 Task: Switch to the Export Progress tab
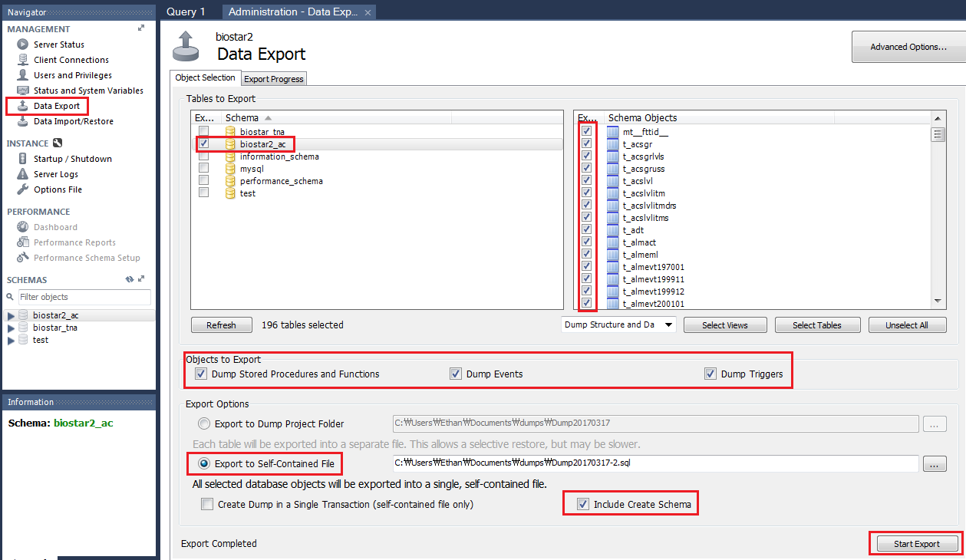pos(273,78)
